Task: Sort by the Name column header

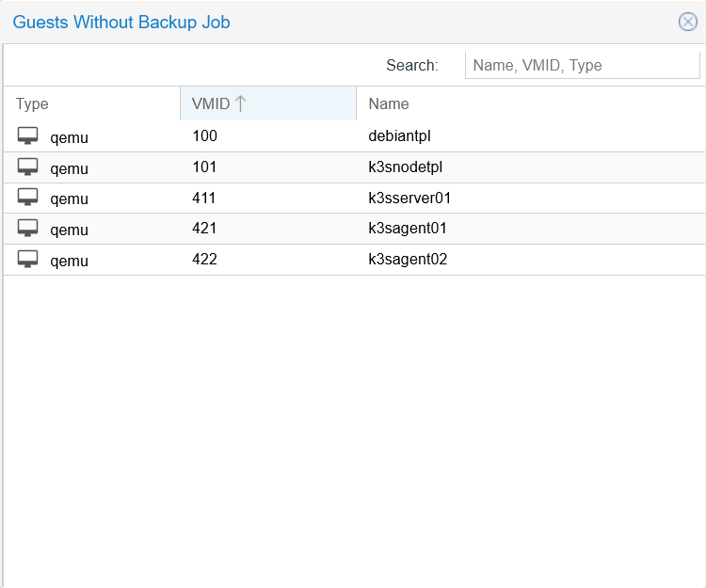Action: (x=389, y=104)
